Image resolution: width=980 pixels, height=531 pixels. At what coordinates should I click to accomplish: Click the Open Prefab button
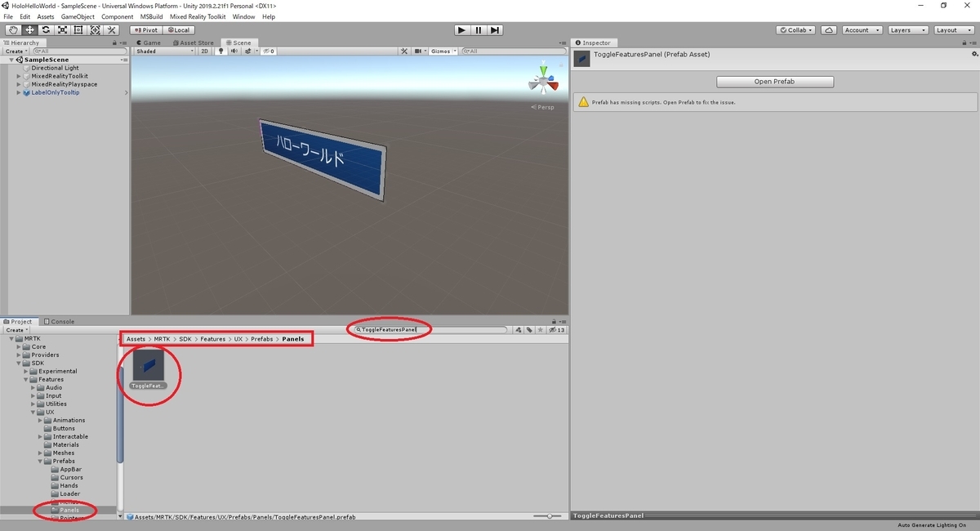[775, 82]
